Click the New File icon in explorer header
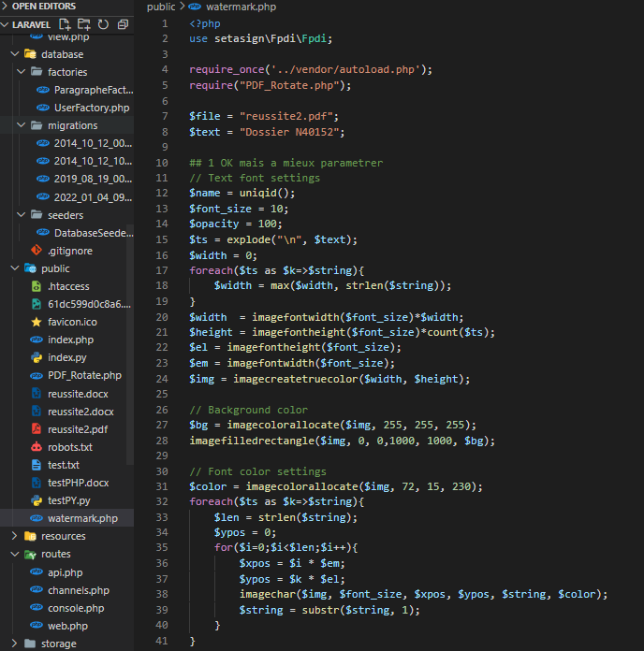This screenshot has height=651, width=644. coord(65,24)
